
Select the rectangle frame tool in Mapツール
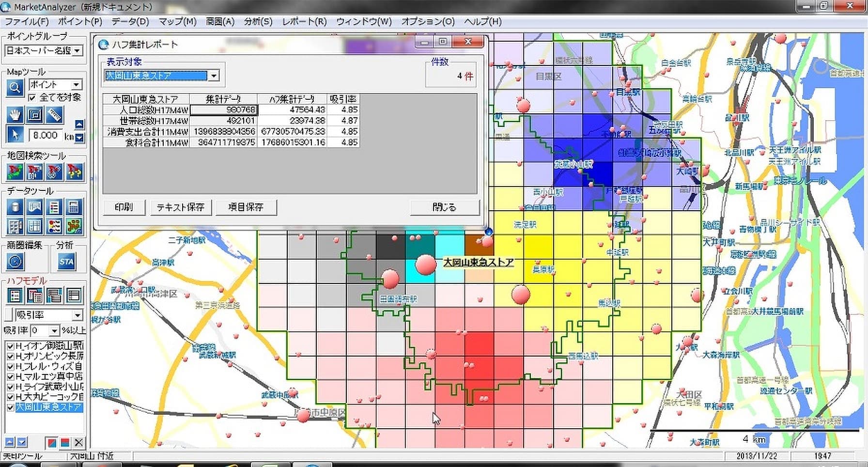(x=35, y=115)
